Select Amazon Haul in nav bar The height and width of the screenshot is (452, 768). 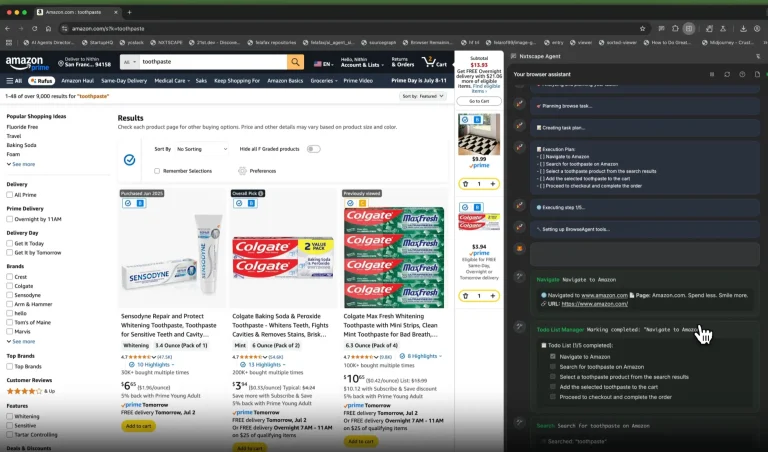coord(77,81)
